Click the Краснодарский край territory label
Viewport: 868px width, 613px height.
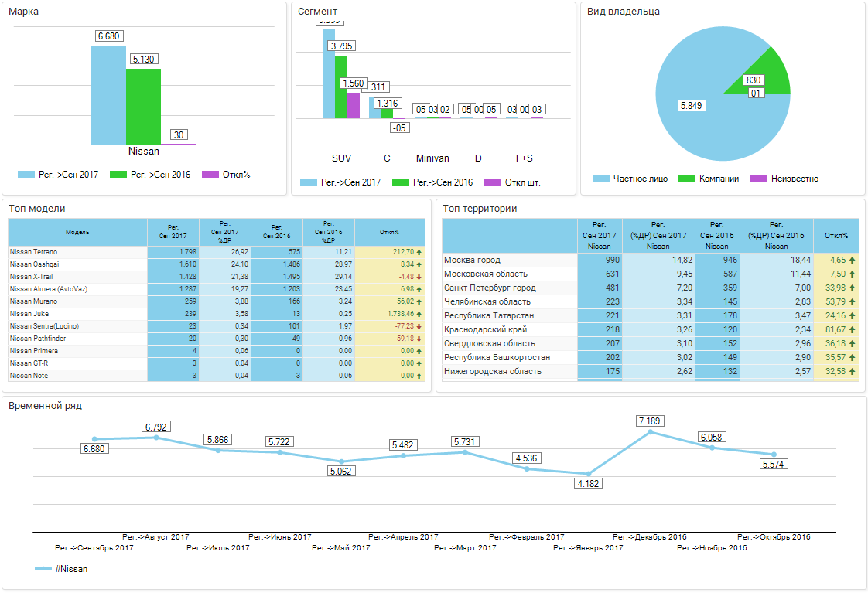[486, 330]
